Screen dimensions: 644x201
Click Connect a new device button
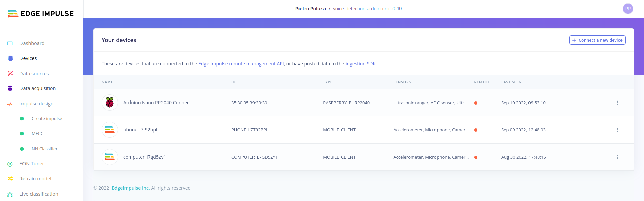coord(597,40)
